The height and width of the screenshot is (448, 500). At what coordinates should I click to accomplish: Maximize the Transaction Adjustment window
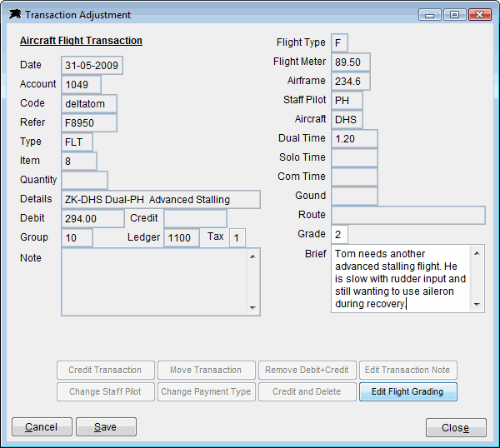click(454, 15)
